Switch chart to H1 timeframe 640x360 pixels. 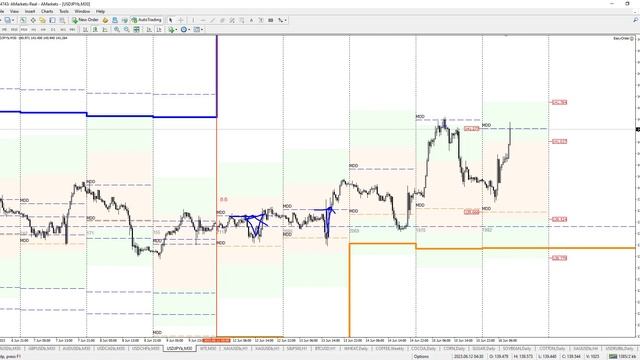click(33, 29)
